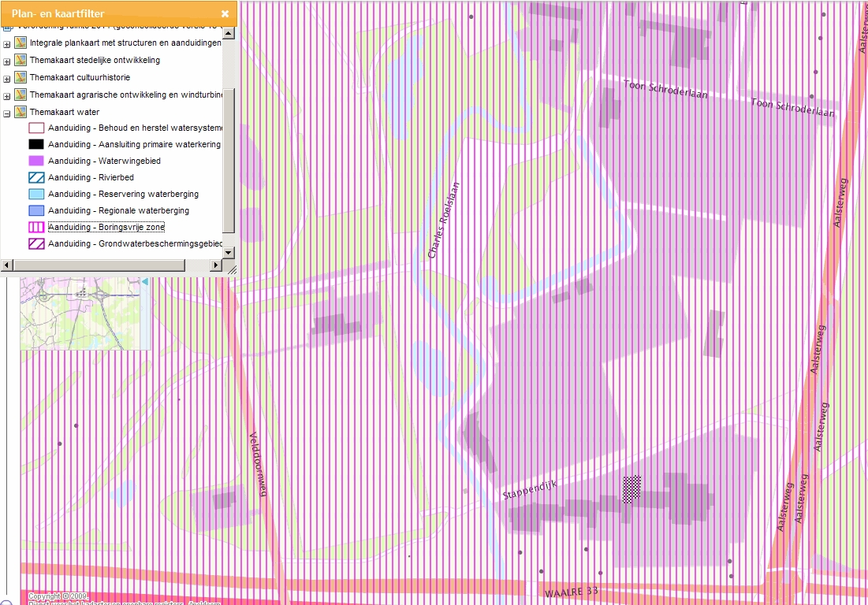Select the Themakaart stedelijke ontwikkeling layer

click(95, 60)
